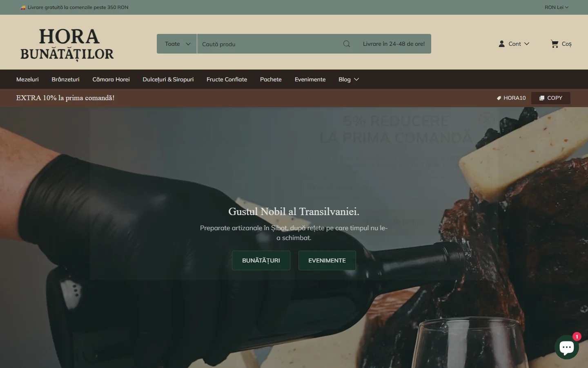588x368 pixels.
Task: Go to Evenimente in navigation bar
Action: (x=310, y=79)
